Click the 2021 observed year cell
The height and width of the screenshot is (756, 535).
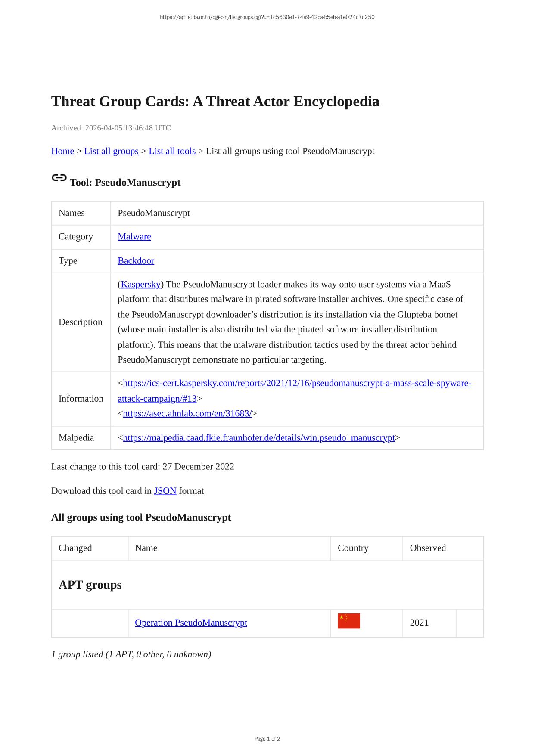(419, 623)
